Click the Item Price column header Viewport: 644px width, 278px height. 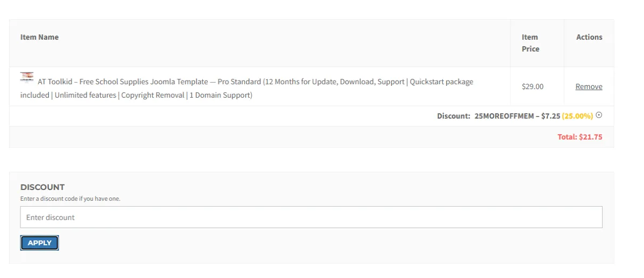click(x=530, y=43)
